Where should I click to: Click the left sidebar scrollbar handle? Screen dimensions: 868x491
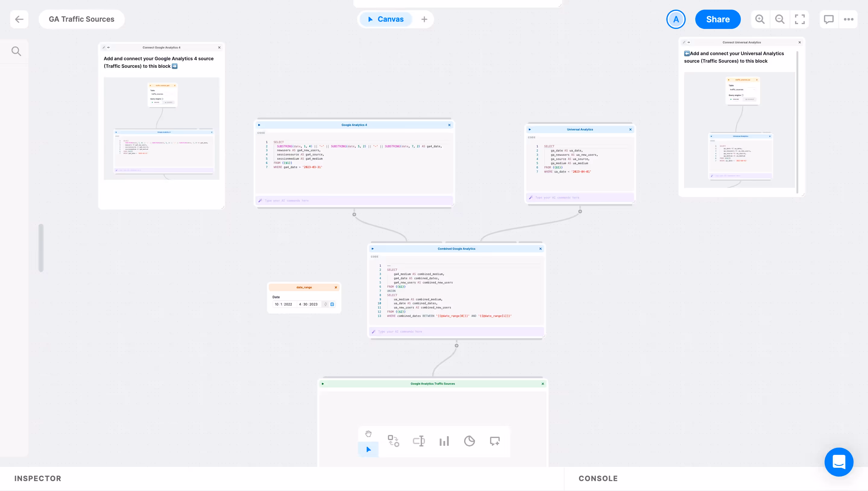tap(41, 248)
